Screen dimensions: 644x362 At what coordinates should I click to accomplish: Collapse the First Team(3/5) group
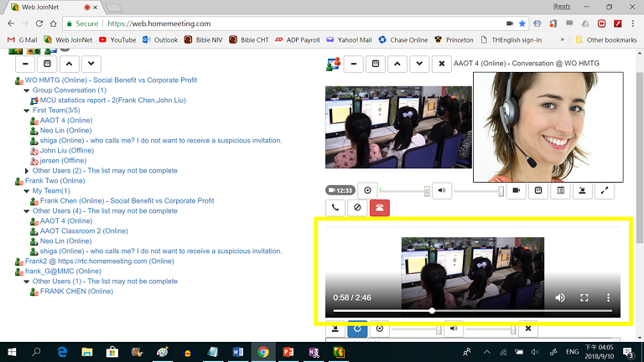(x=27, y=111)
